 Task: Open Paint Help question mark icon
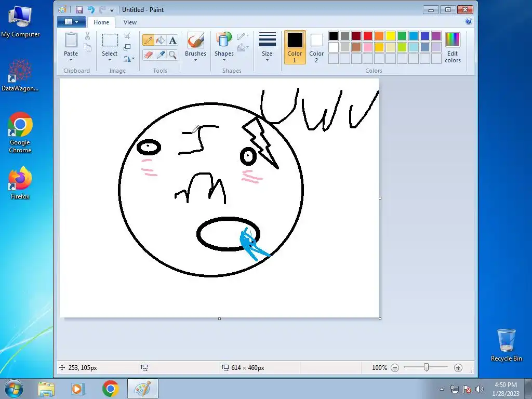(x=469, y=22)
